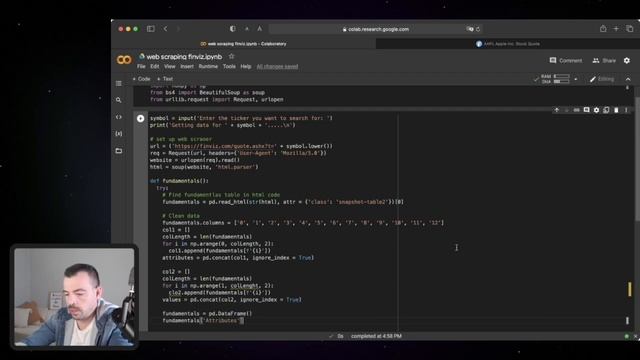
Task: Open a new Safari tab
Action: [x=616, y=29]
